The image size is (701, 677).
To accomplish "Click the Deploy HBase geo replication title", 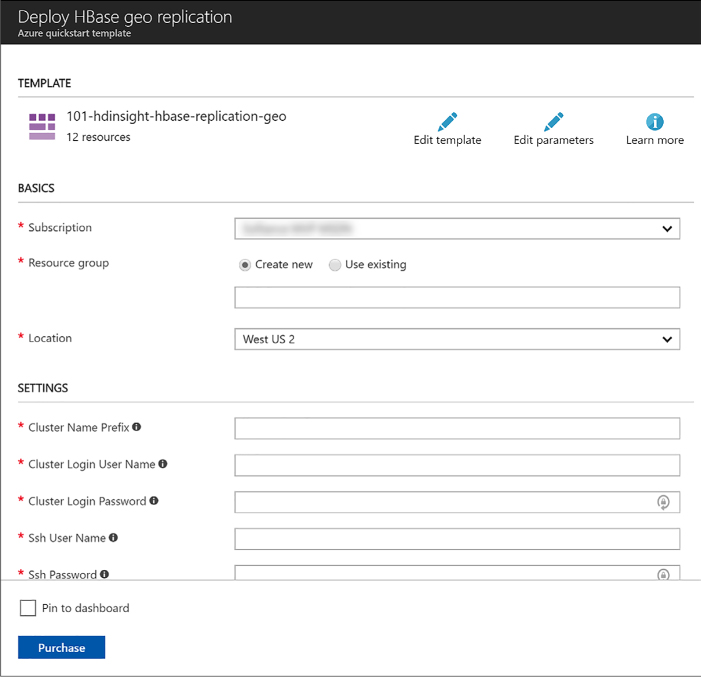I will coord(125,17).
